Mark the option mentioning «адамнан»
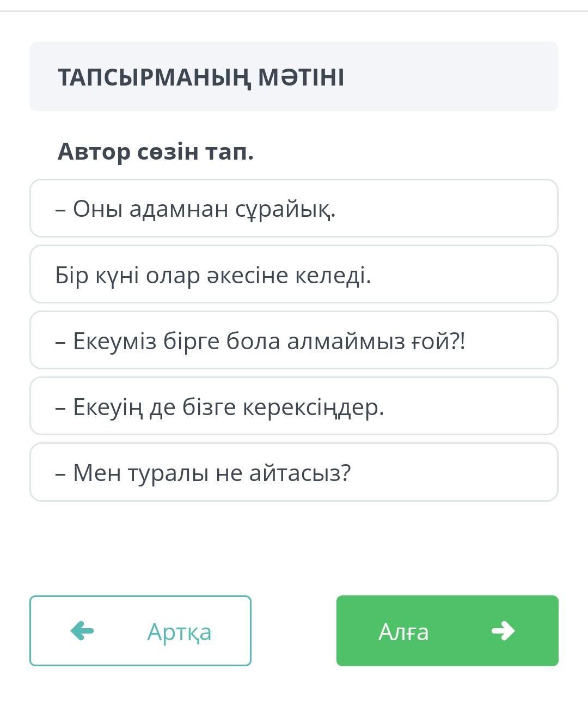Screen dimensions: 588x706 tap(293, 208)
